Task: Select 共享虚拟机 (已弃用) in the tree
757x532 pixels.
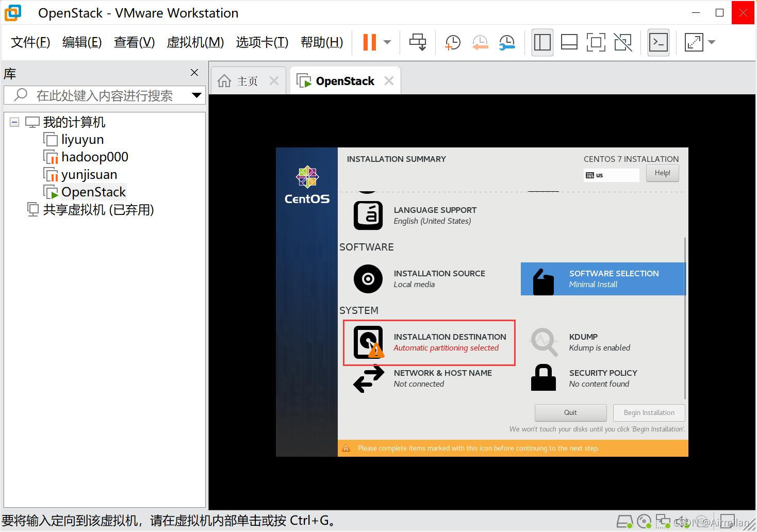Action: [x=98, y=210]
